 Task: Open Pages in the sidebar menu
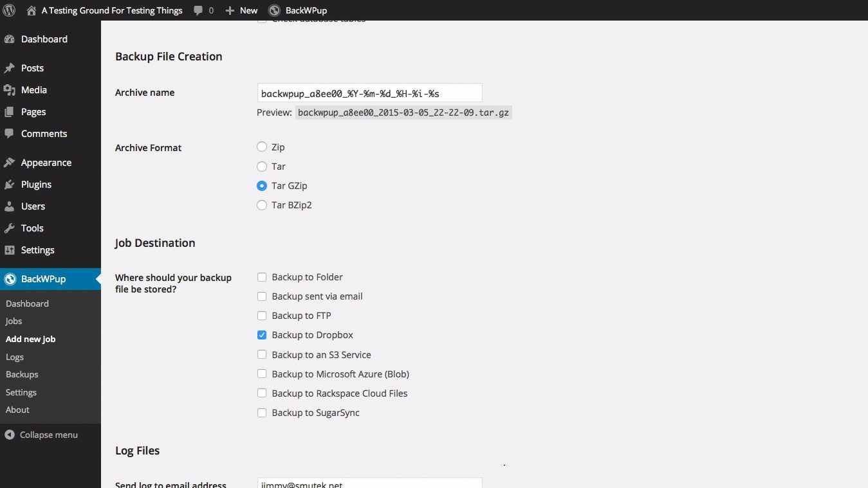[x=33, y=112]
